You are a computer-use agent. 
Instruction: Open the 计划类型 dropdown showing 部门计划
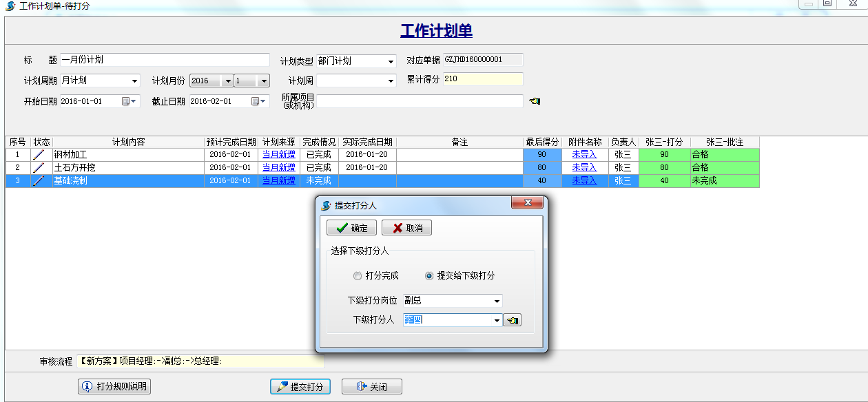(390, 60)
